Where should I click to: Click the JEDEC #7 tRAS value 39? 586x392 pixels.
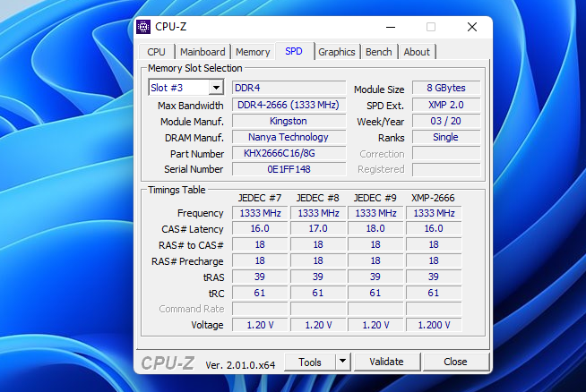point(260,277)
